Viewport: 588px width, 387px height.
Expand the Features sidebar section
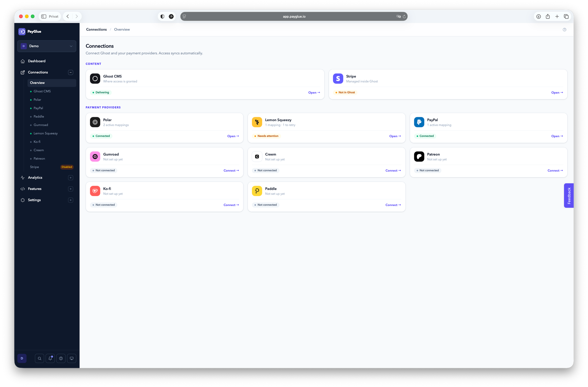(x=71, y=189)
